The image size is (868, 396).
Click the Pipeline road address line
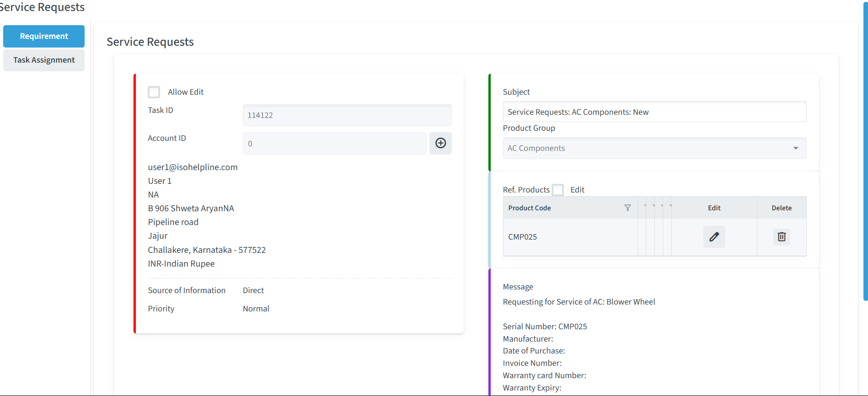pyautogui.click(x=173, y=222)
